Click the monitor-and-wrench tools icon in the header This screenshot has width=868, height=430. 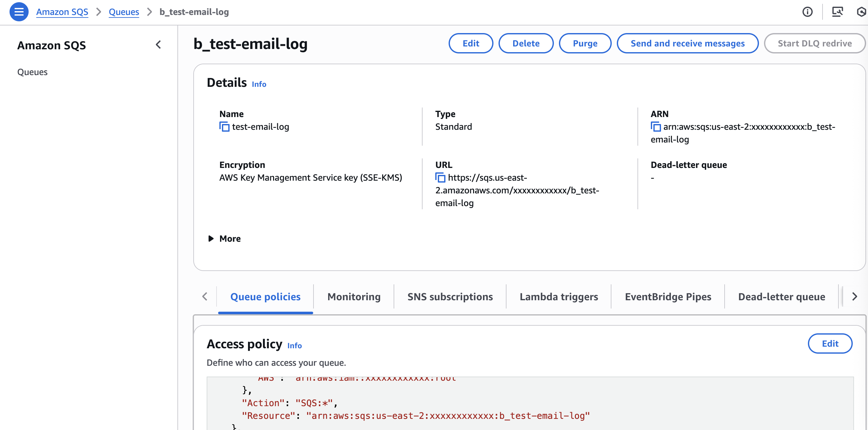[x=838, y=12]
